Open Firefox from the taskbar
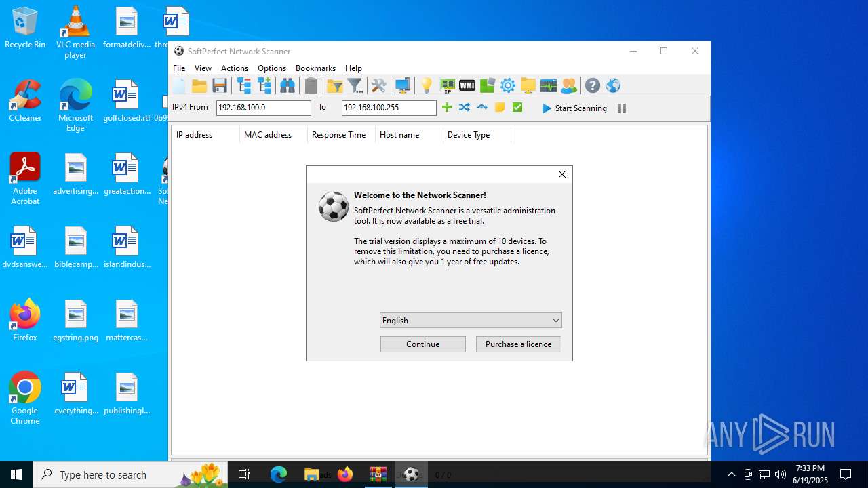868x488 pixels. [345, 474]
